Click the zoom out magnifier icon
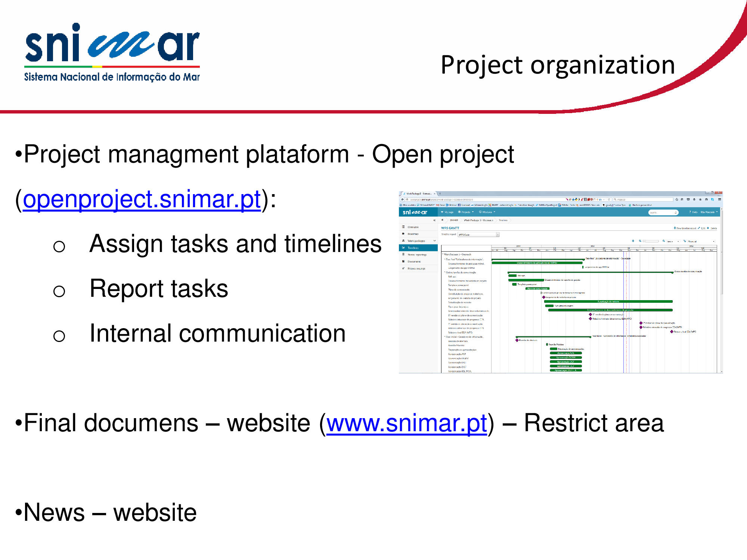The height and width of the screenshot is (560, 747). point(640,241)
